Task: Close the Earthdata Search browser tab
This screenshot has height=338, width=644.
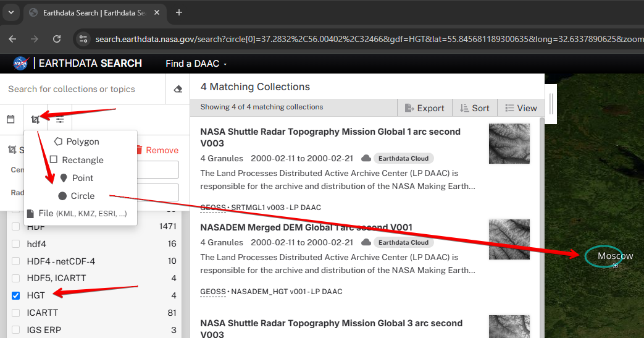Action: 156,13
